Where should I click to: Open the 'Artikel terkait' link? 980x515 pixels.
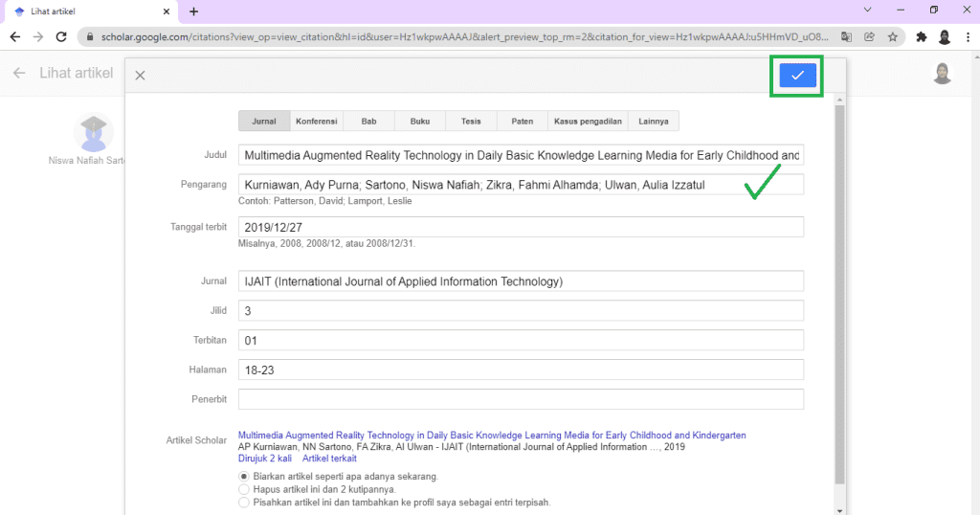(329, 459)
